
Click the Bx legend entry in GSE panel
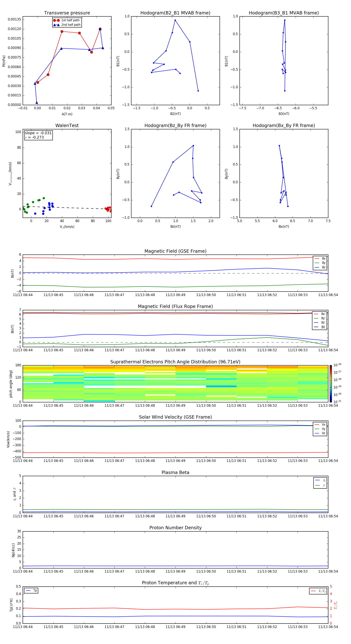(320, 259)
